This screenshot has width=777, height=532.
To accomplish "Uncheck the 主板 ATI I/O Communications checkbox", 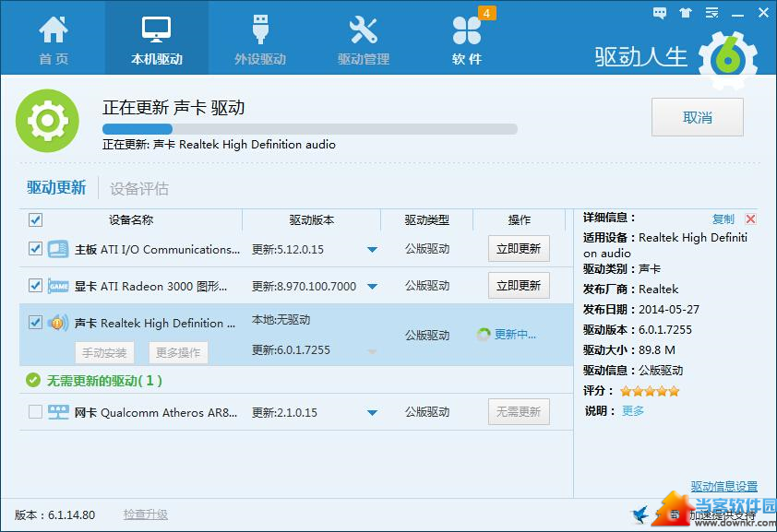I will click(35, 249).
